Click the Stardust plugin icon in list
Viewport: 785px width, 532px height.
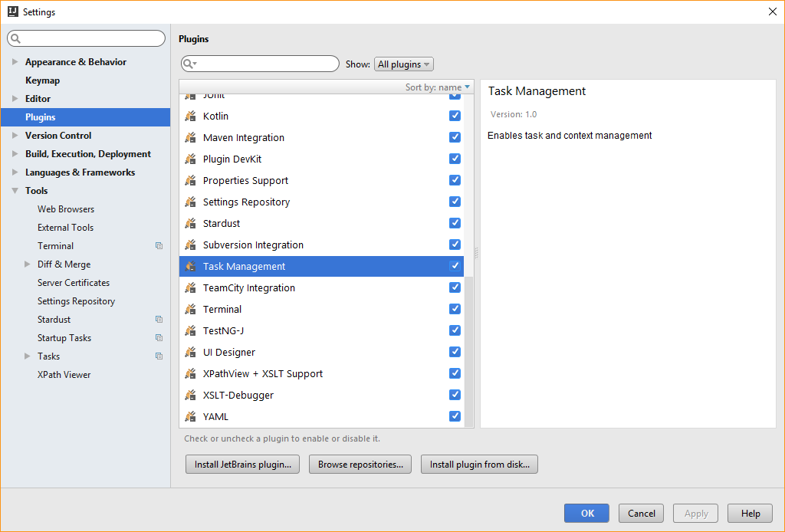coord(190,224)
